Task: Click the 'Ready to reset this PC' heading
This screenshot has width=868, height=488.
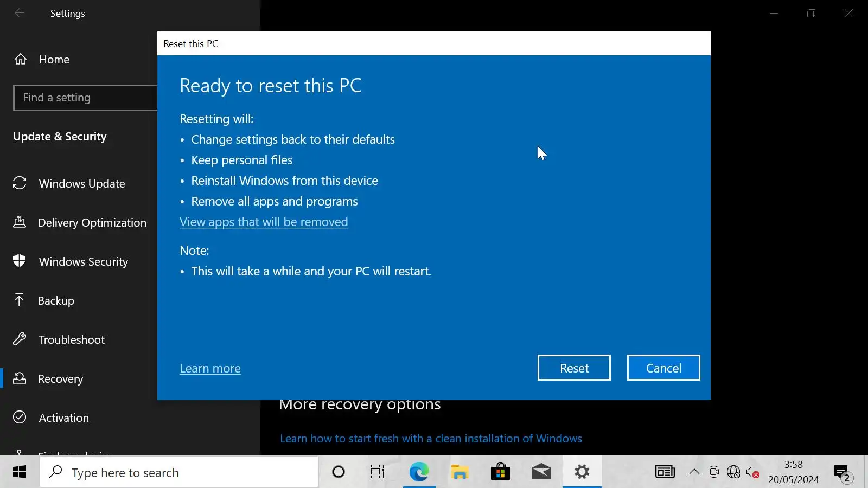Action: pos(270,86)
